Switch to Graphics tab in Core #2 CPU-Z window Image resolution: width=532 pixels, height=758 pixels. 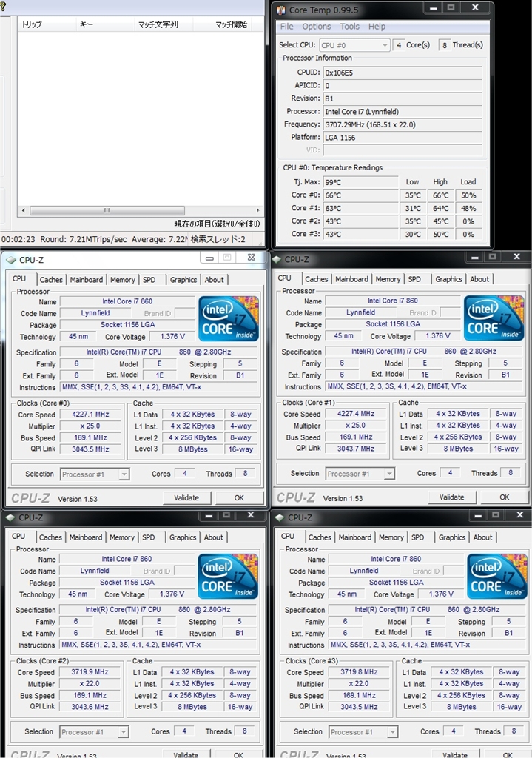coord(183,537)
